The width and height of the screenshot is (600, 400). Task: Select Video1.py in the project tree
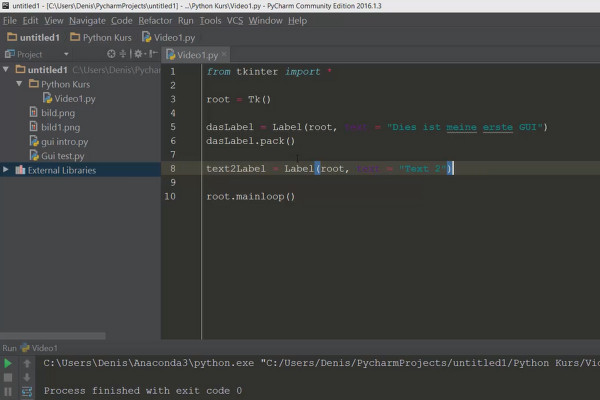click(x=69, y=98)
